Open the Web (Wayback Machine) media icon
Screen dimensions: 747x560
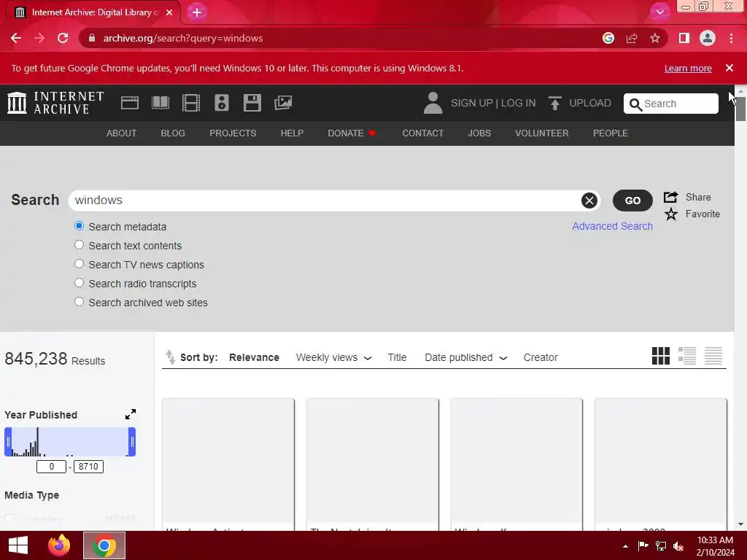(130, 103)
